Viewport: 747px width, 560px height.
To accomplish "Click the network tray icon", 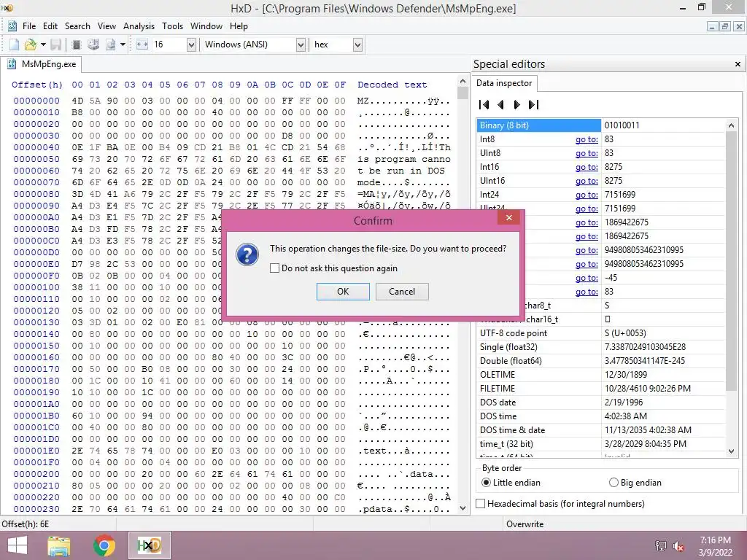I will tap(661, 546).
